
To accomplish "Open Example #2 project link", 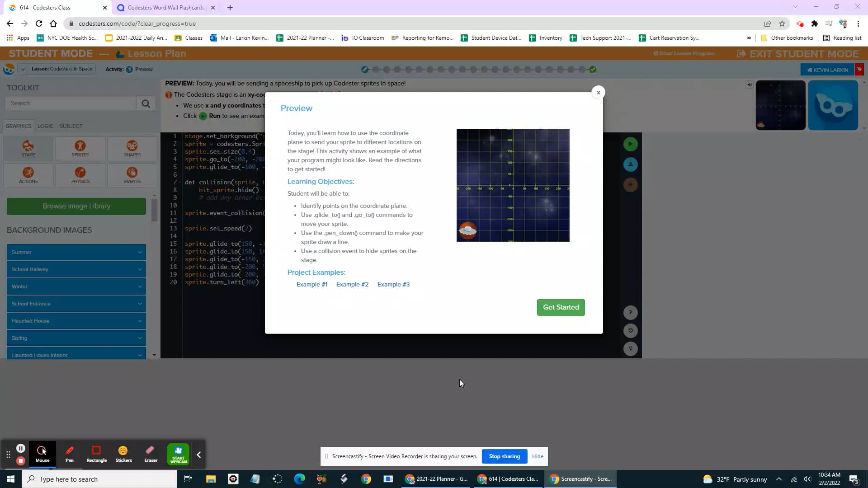I will coord(352,284).
